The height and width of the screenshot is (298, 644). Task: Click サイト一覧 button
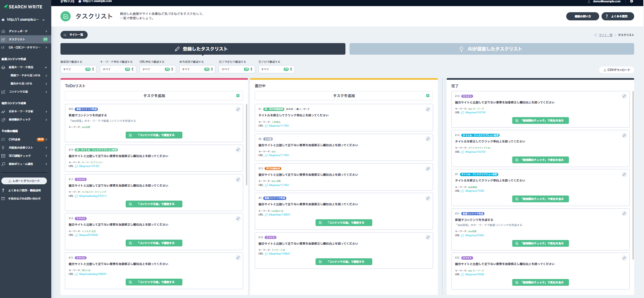tap(74, 35)
